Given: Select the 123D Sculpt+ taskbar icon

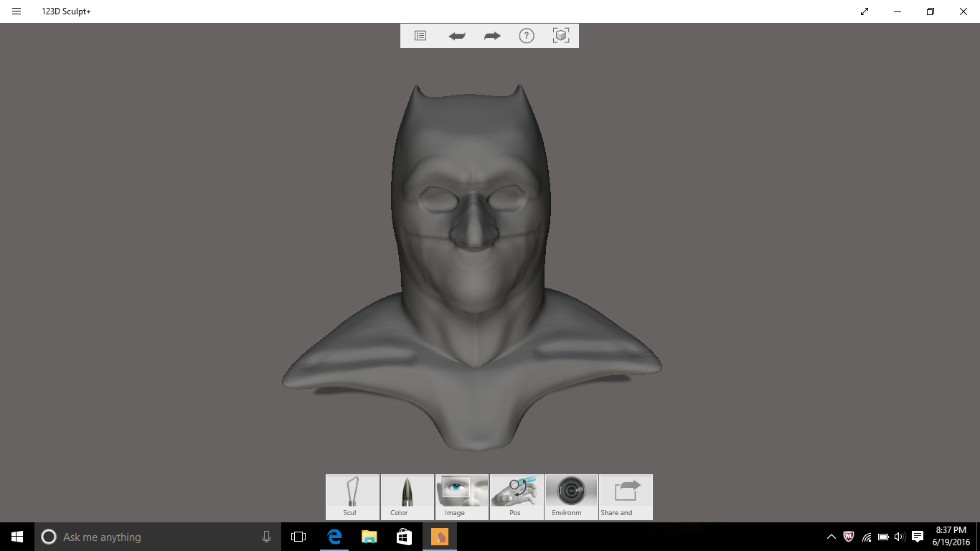Looking at the screenshot, I should [x=439, y=537].
